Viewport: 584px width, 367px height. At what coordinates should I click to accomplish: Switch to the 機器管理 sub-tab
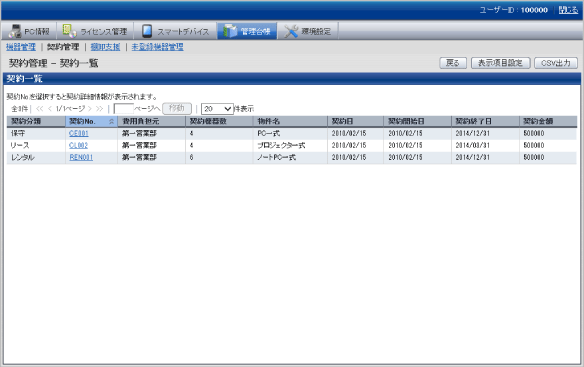(x=21, y=47)
